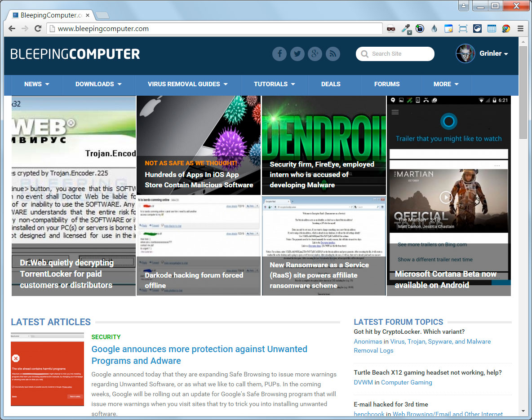This screenshot has height=420, width=532.
Task: Reload the BleepingComputer page
Action: coord(38,28)
